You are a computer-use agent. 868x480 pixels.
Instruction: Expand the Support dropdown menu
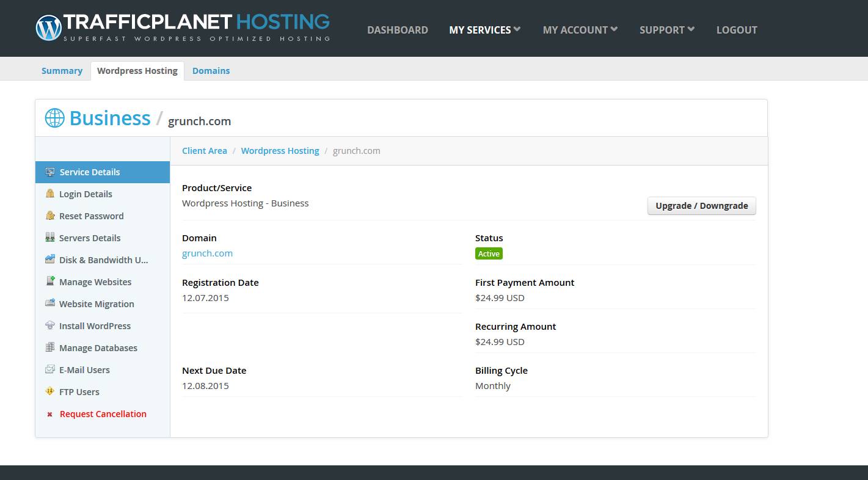pyautogui.click(x=666, y=30)
